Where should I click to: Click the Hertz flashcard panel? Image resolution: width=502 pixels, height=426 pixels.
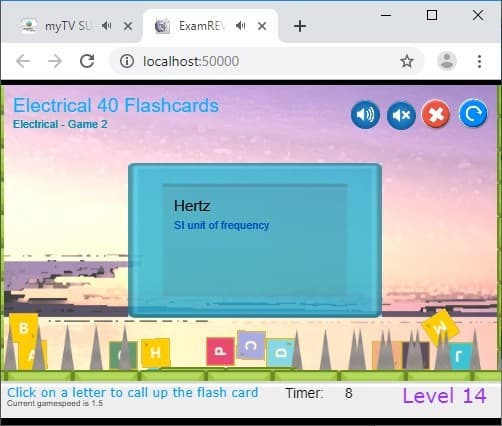[x=255, y=240]
